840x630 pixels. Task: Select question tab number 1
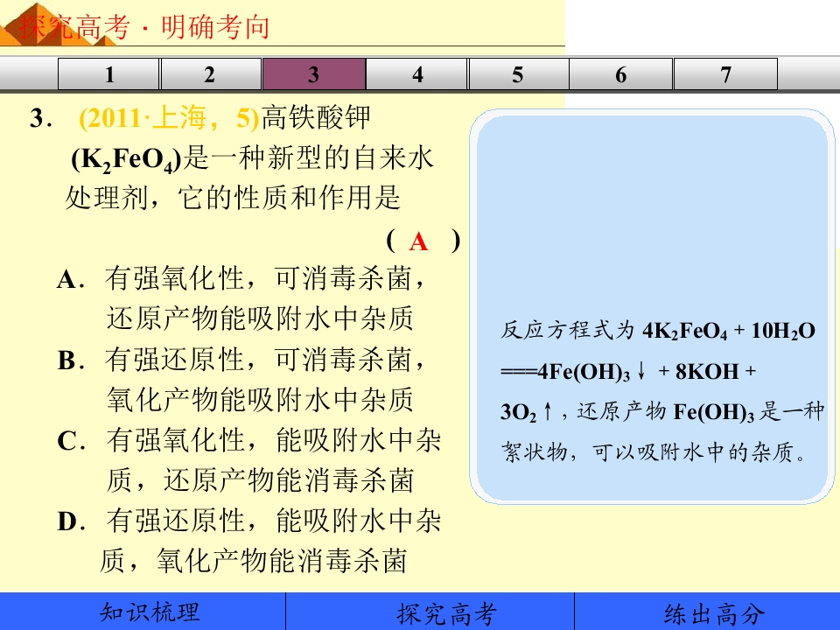[x=108, y=73]
